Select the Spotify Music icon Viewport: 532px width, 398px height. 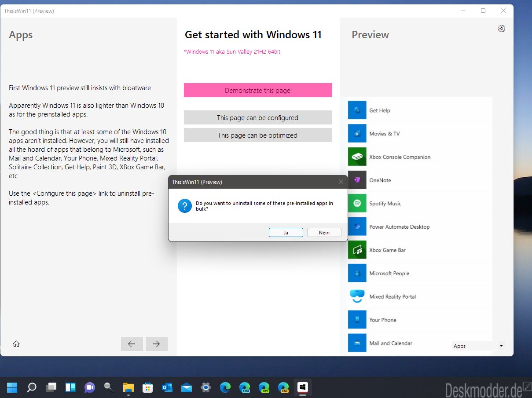pos(357,203)
